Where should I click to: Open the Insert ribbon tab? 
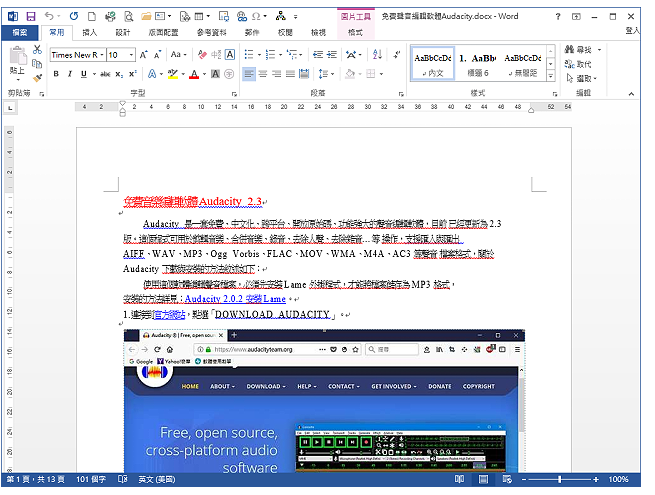point(89,33)
